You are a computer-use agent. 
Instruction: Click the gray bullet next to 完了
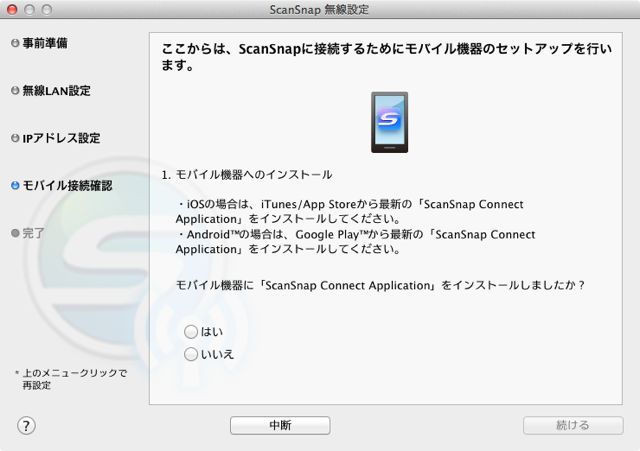[15, 233]
